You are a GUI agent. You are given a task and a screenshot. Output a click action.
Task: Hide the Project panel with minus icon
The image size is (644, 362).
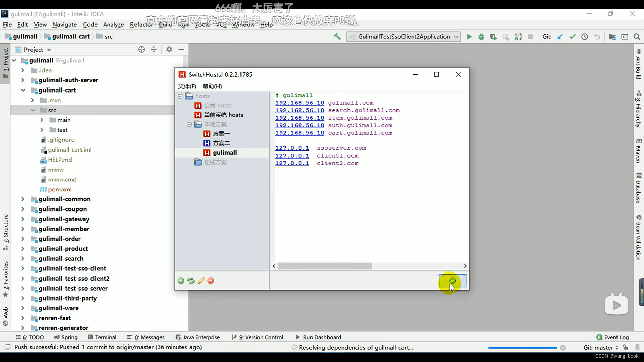(x=181, y=50)
